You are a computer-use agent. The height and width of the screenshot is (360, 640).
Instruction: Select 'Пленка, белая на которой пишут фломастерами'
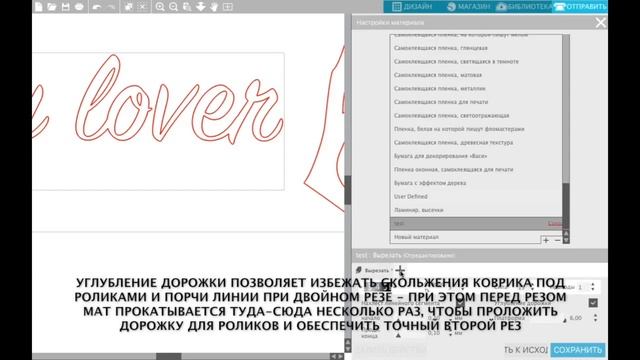476,129
